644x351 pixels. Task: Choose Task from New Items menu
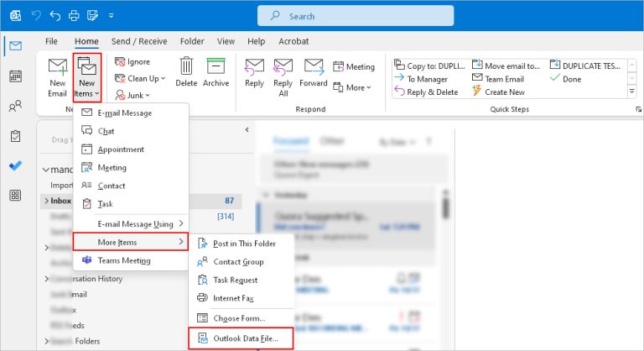131,204
